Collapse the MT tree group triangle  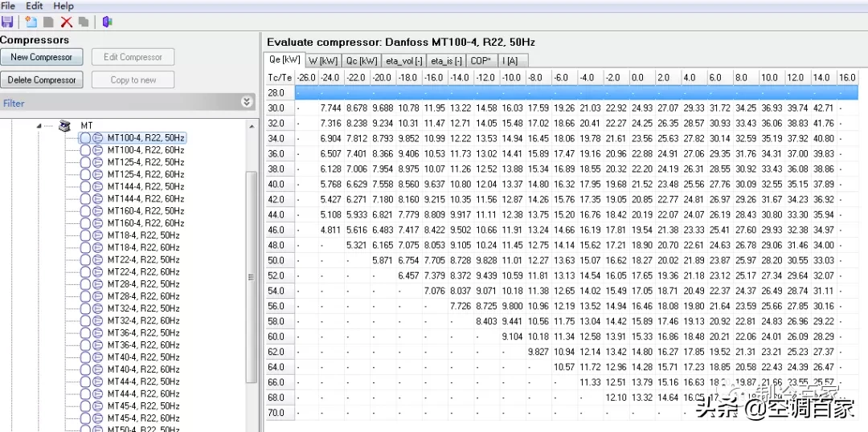(x=39, y=126)
